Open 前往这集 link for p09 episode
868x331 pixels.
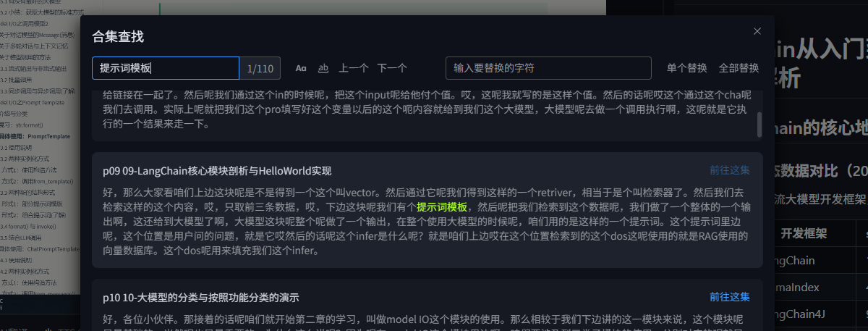coord(730,171)
